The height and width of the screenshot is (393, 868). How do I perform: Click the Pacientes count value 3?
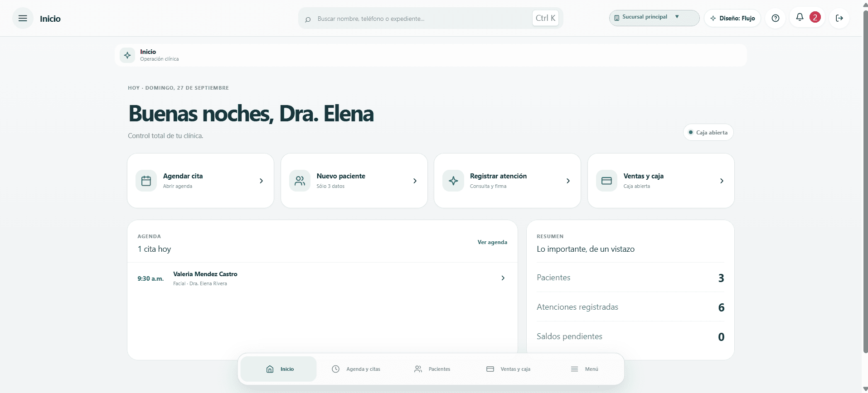point(721,278)
